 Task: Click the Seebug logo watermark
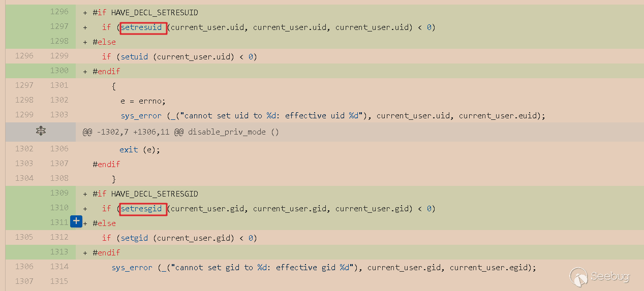600,277
